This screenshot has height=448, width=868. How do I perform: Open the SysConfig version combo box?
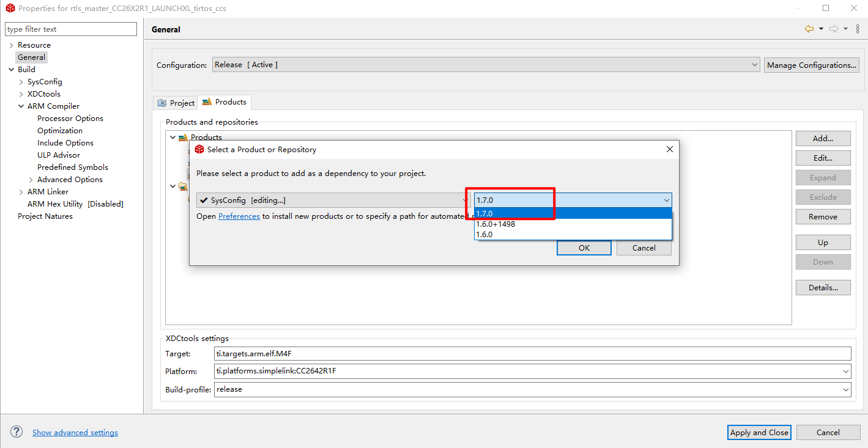tap(573, 200)
